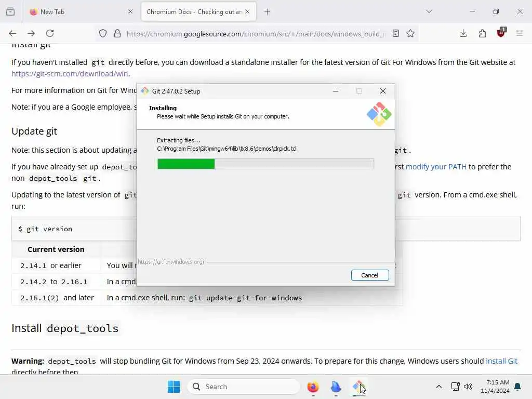This screenshot has width=532, height=399.
Task: Click the taskbar Search box
Action: click(x=244, y=387)
